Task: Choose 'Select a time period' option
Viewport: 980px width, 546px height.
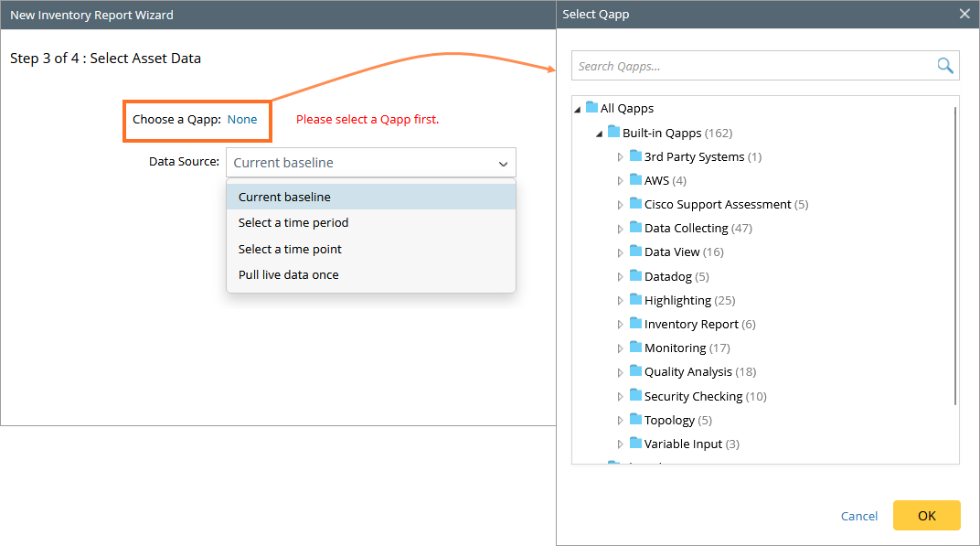Action: 293,223
